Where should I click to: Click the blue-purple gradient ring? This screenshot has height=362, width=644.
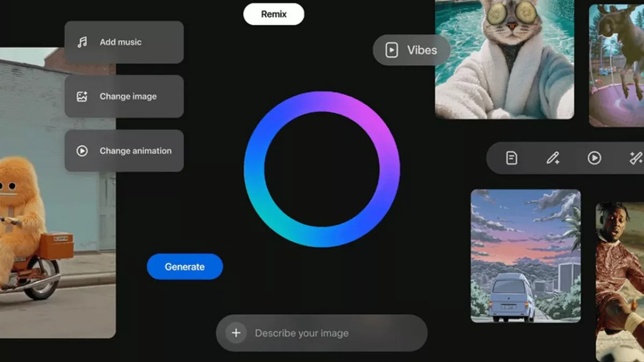(322, 102)
